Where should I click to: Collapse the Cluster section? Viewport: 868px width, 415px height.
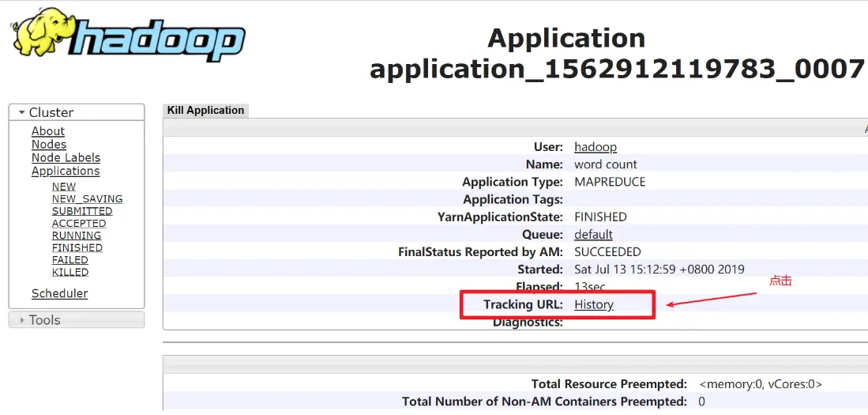tap(77, 112)
